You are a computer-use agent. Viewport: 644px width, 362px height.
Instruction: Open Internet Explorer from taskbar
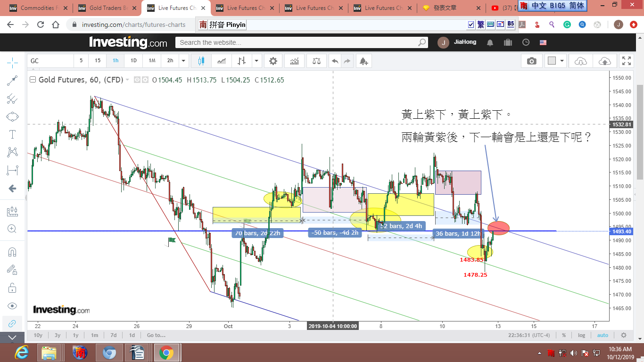coord(21,352)
